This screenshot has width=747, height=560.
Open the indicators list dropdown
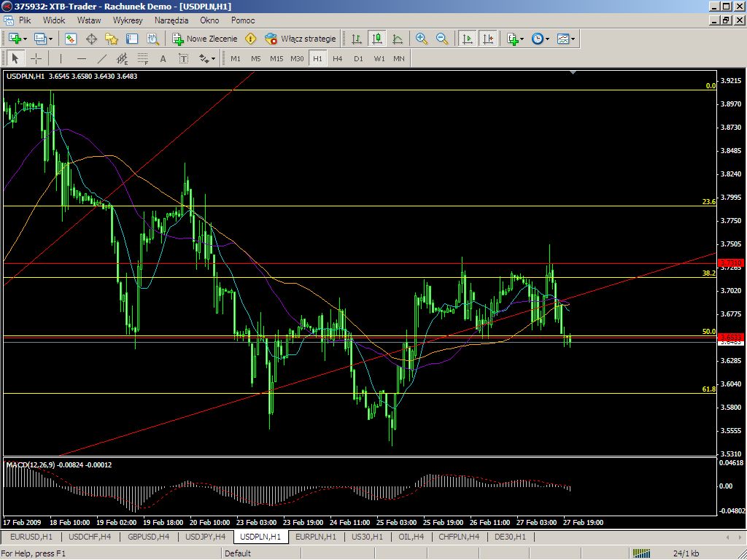click(516, 39)
